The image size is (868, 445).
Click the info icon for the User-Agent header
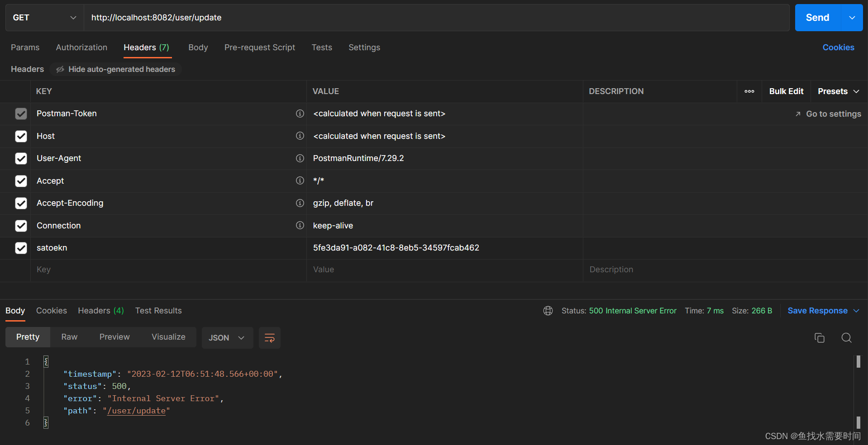[300, 158]
